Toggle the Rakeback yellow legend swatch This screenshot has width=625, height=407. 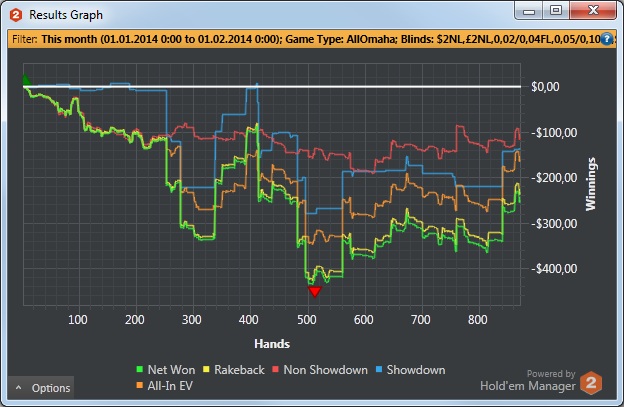coord(206,370)
